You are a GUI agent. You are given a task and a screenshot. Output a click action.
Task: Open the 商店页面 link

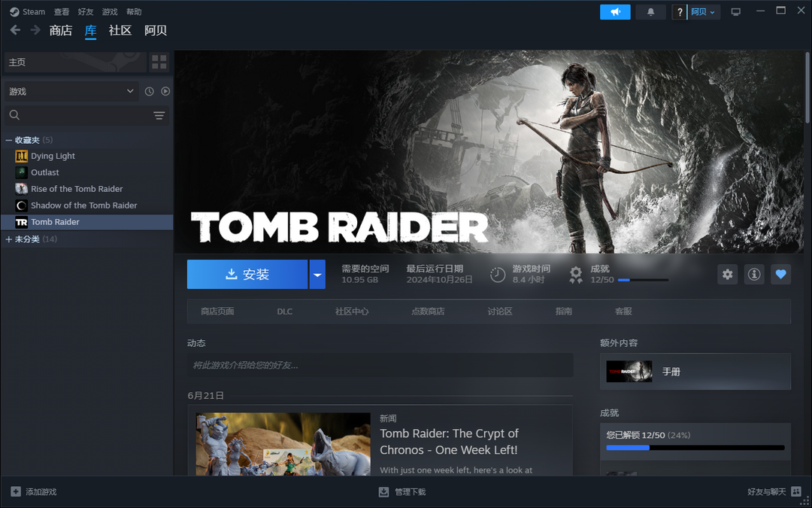pyautogui.click(x=217, y=312)
